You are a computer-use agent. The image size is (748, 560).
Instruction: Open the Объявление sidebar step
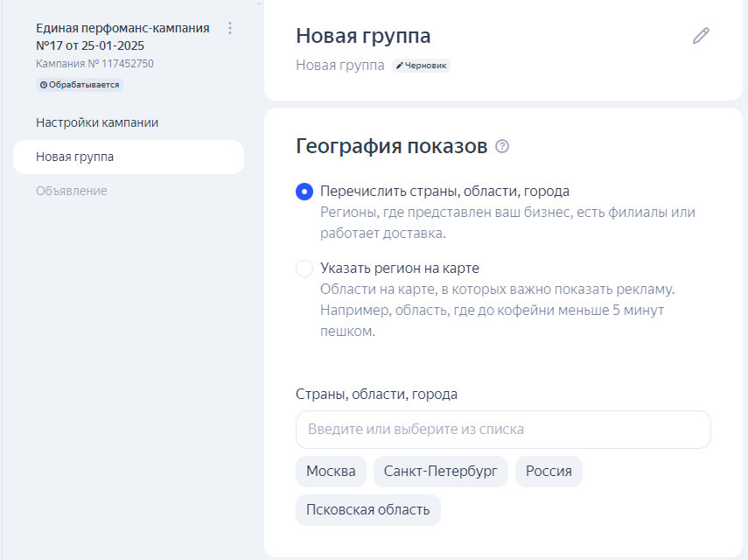click(x=72, y=191)
